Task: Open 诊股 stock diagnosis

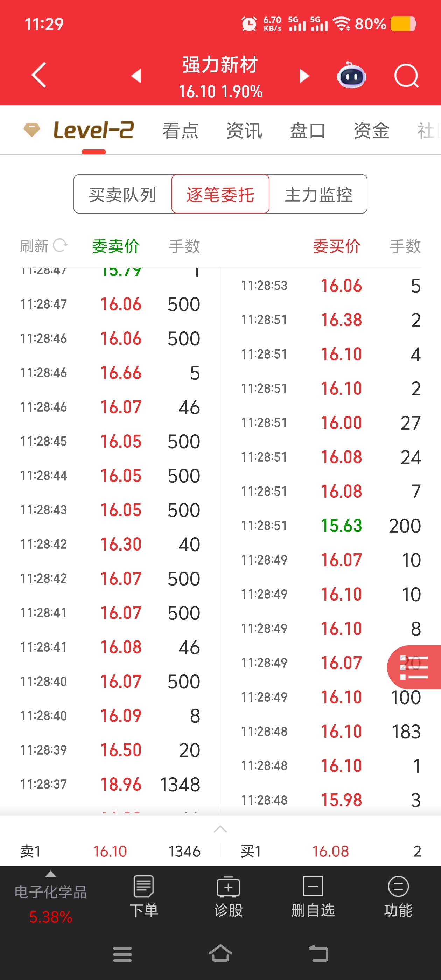Action: [228, 896]
